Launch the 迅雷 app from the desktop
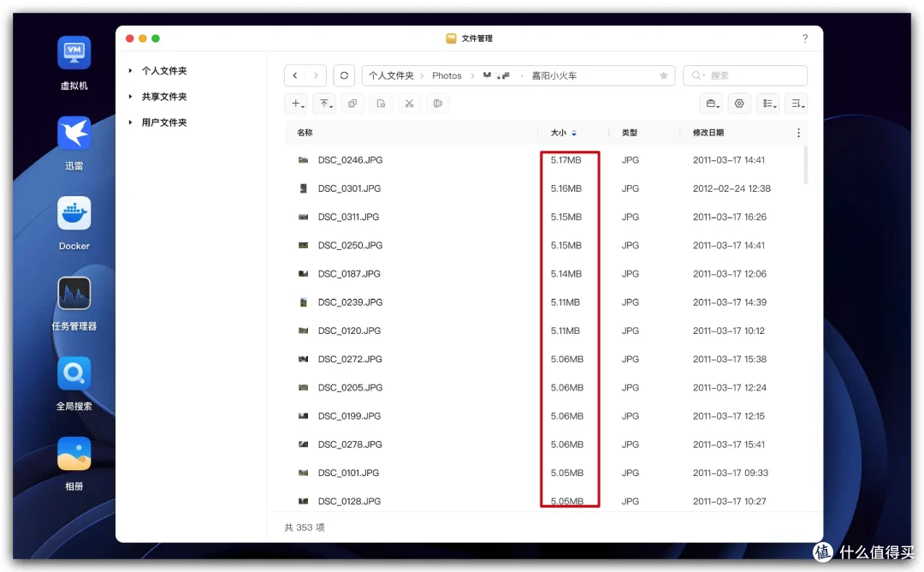This screenshot has height=572, width=924. click(74, 133)
